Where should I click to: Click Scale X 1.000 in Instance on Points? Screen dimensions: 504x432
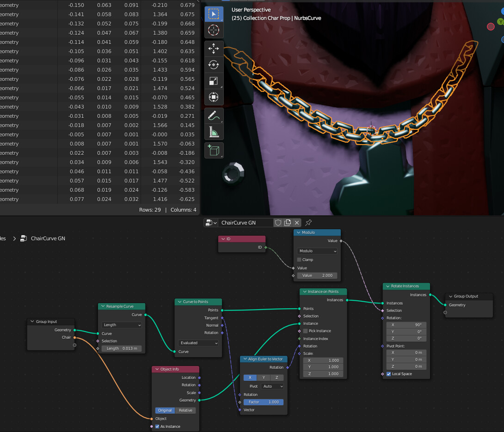pos(323,360)
